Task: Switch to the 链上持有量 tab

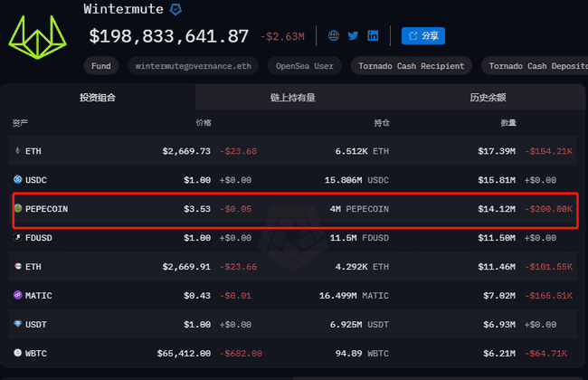Action: [x=292, y=97]
